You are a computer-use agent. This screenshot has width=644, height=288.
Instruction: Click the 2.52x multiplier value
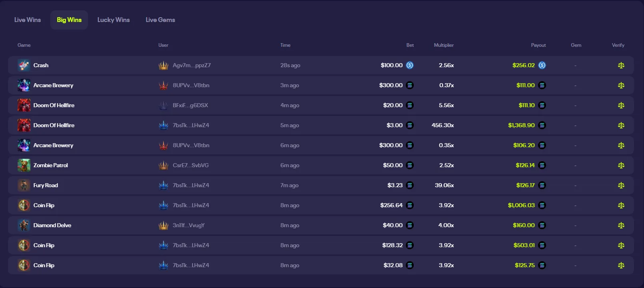pyautogui.click(x=447, y=165)
